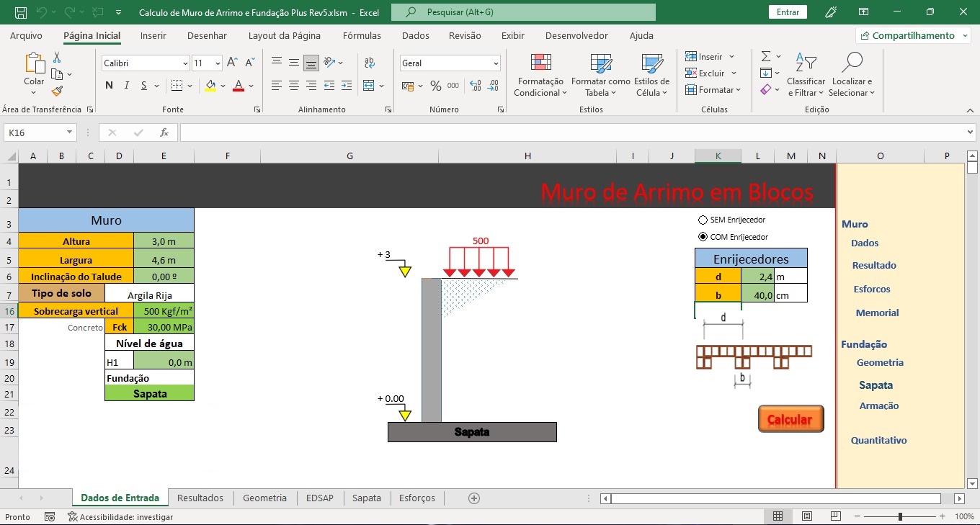Click the Percent Style icon
This screenshot has height=525, width=980.
coord(435,86)
